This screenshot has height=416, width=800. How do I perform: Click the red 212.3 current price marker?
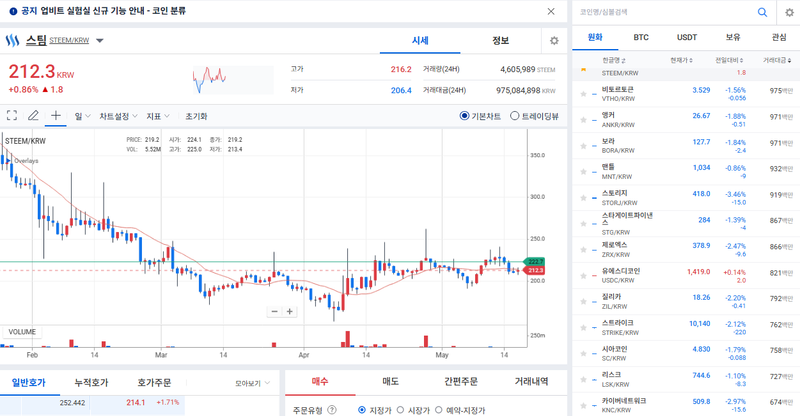(x=534, y=270)
